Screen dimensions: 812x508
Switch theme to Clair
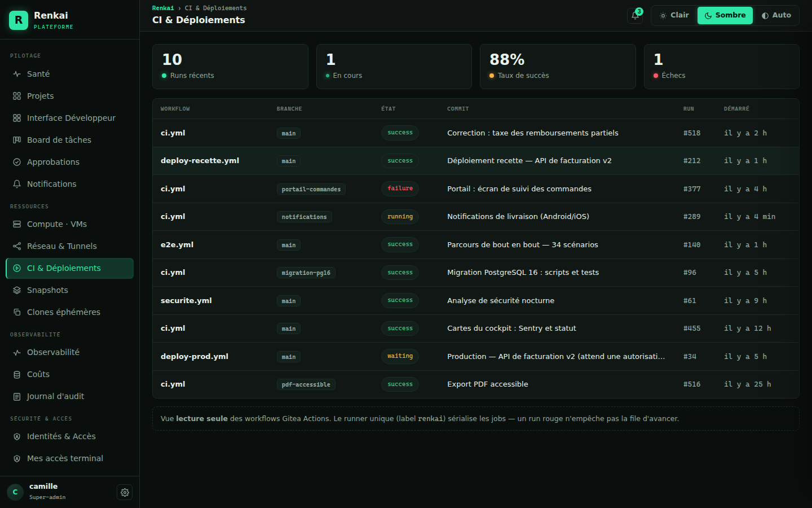(x=674, y=15)
